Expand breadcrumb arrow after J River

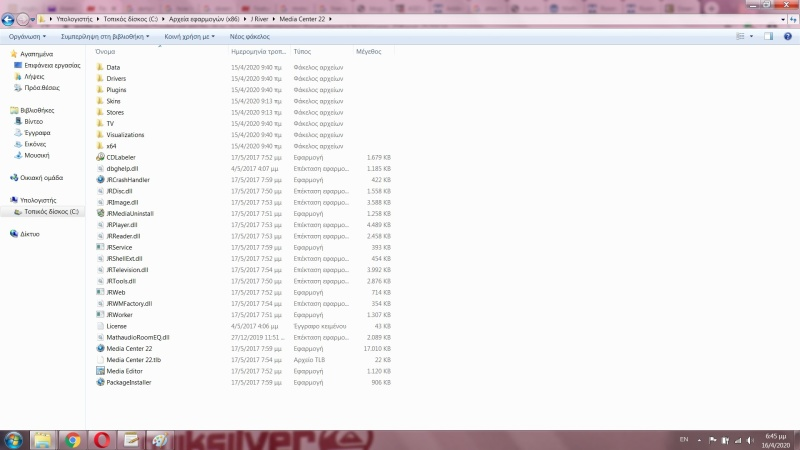[273, 19]
